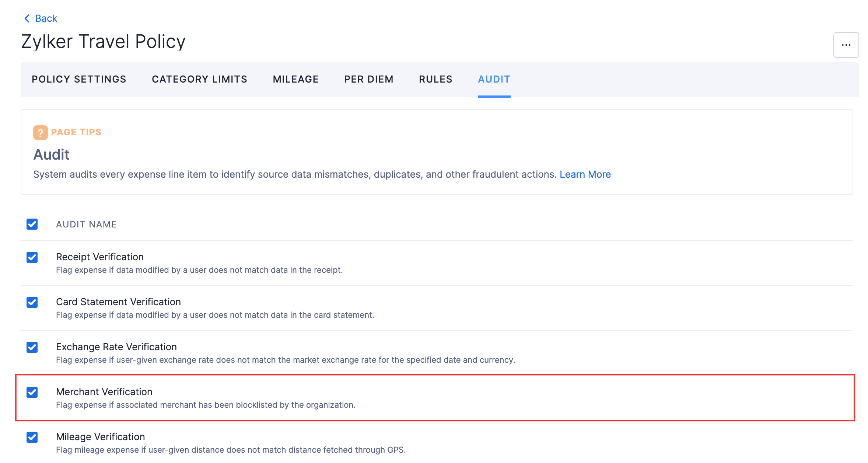
Task: Click the Exchange Rate Verification title
Action: 116,347
